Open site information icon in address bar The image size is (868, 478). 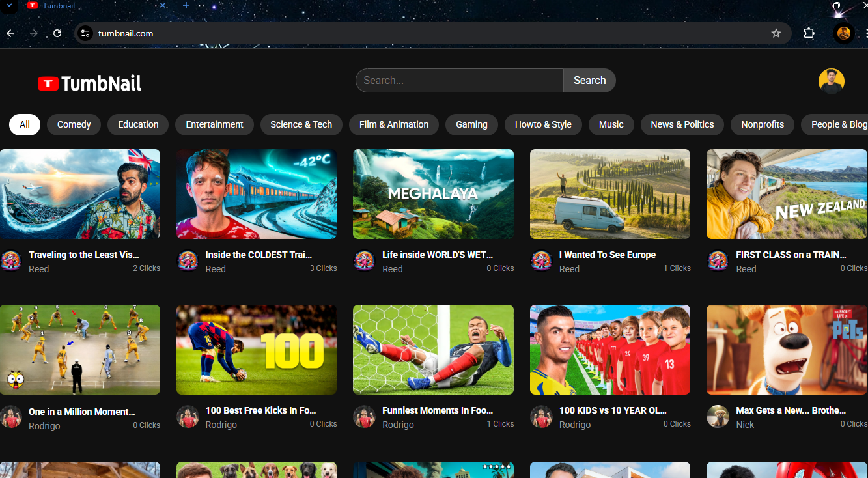pos(85,33)
